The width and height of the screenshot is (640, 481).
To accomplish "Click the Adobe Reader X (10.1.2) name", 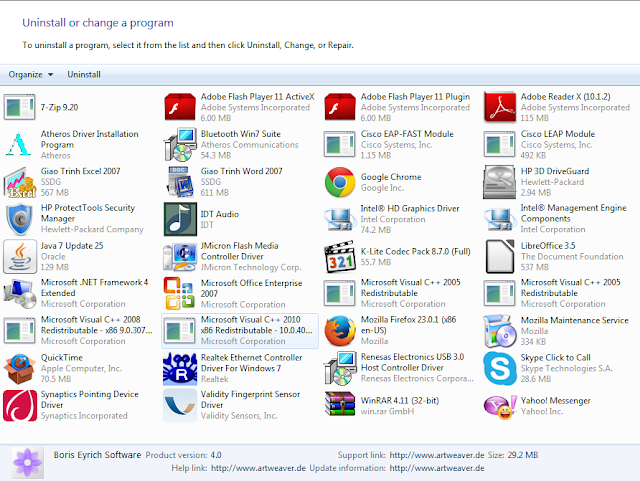I will (565, 97).
